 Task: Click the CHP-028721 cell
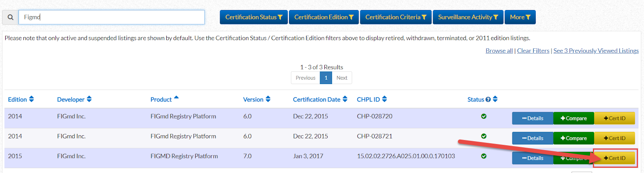(375, 136)
